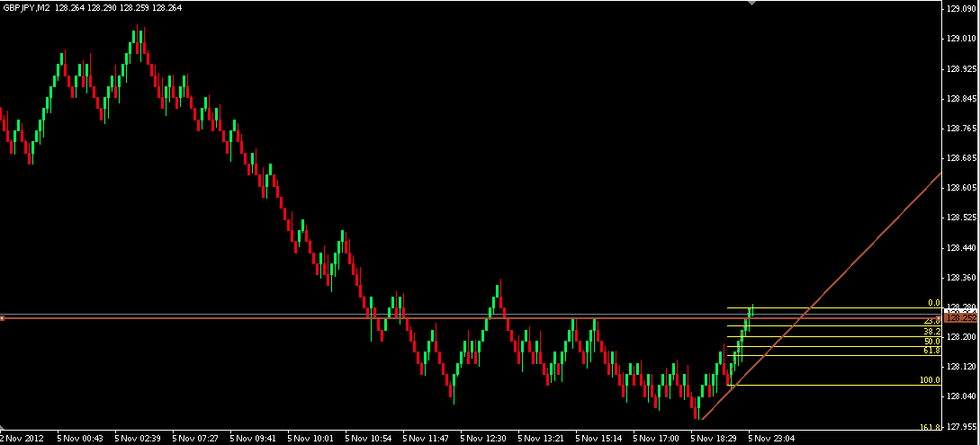Click the 128.605 price axis label
This screenshot has height=445, width=980.
point(963,188)
